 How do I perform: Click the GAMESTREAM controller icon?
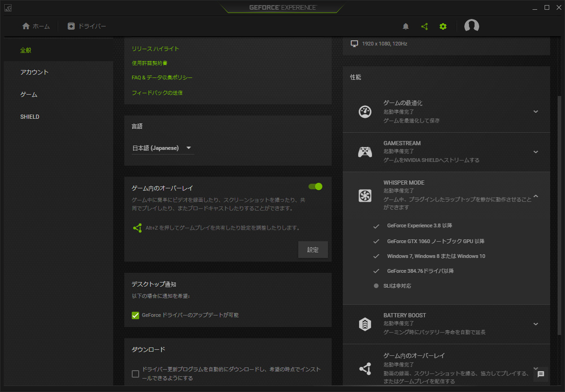click(x=365, y=152)
